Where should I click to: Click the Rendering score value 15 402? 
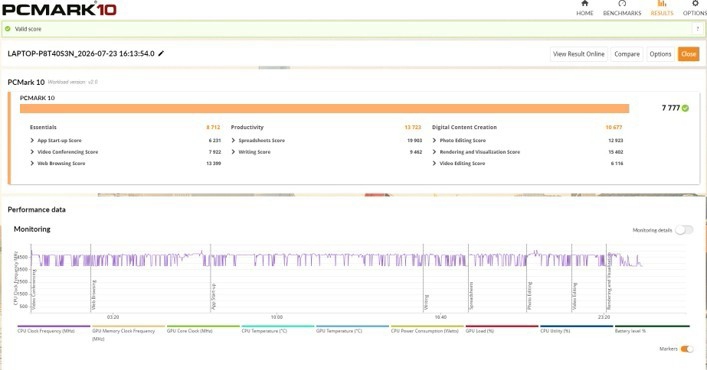615,152
